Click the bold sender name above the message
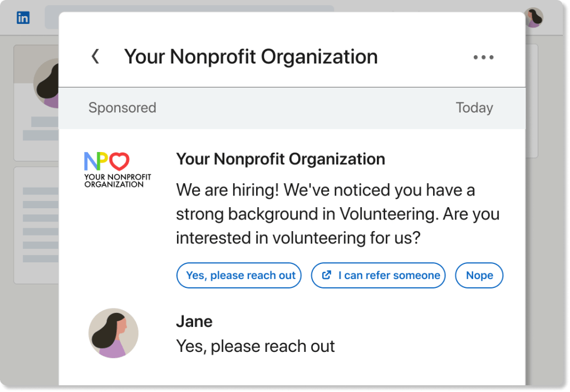 (281, 159)
